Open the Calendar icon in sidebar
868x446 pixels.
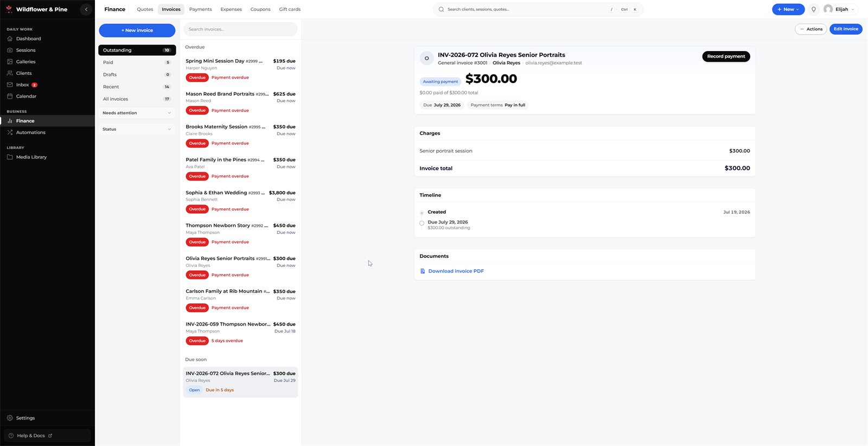pos(10,96)
